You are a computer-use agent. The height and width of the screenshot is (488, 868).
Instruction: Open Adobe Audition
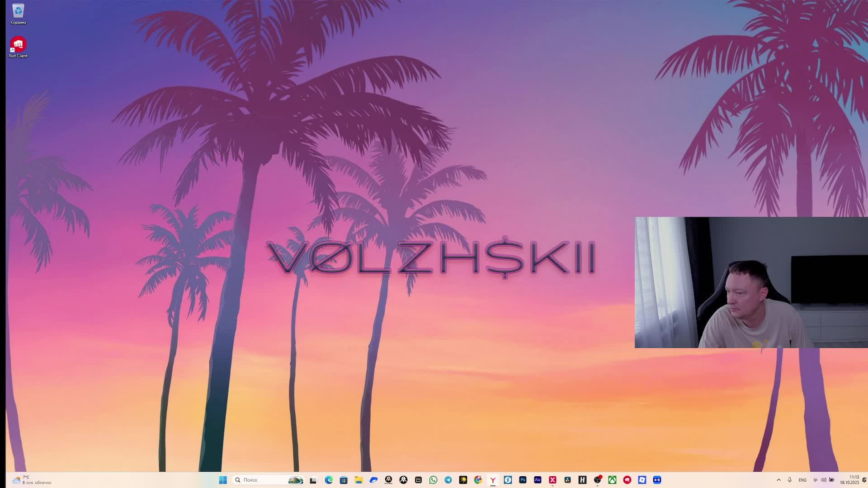(x=538, y=480)
